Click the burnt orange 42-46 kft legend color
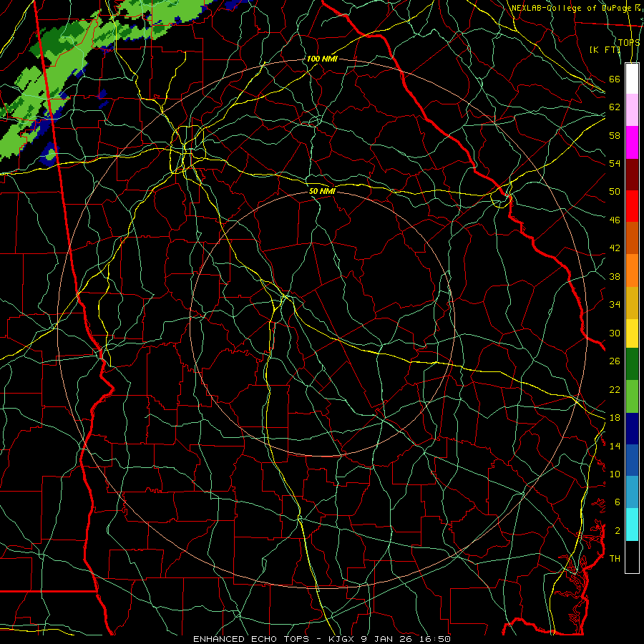This screenshot has height=644, width=644. tap(632, 238)
